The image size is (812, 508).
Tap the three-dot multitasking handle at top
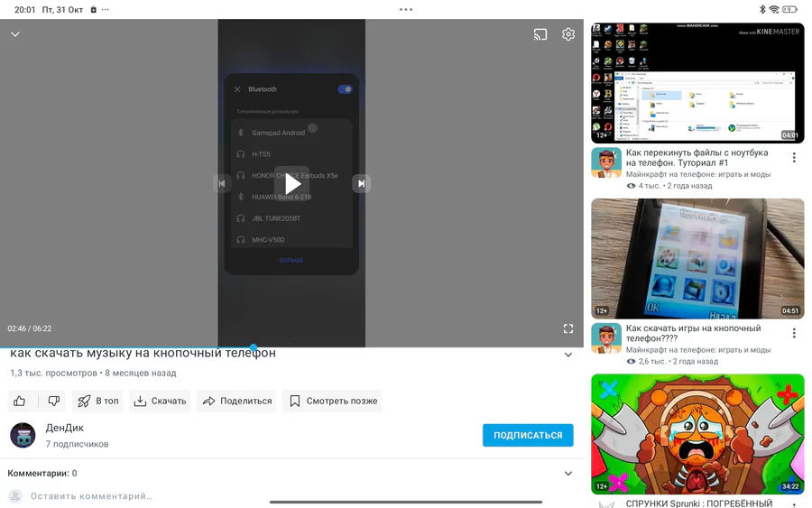pyautogui.click(x=406, y=9)
